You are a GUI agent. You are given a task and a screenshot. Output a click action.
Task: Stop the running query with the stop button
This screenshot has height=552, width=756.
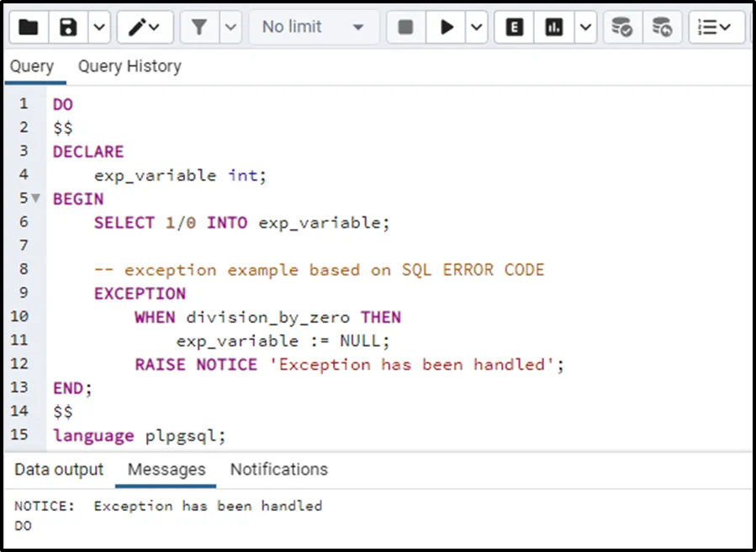point(405,28)
